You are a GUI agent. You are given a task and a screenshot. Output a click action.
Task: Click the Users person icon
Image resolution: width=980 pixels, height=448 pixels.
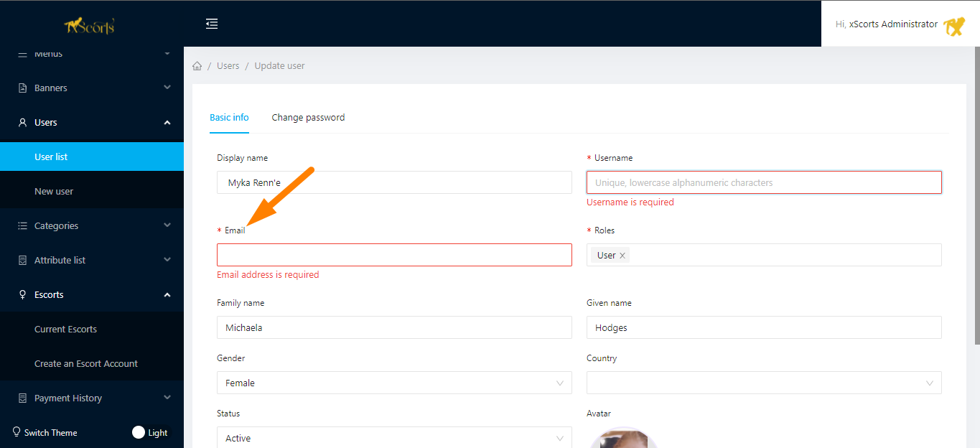coord(22,123)
